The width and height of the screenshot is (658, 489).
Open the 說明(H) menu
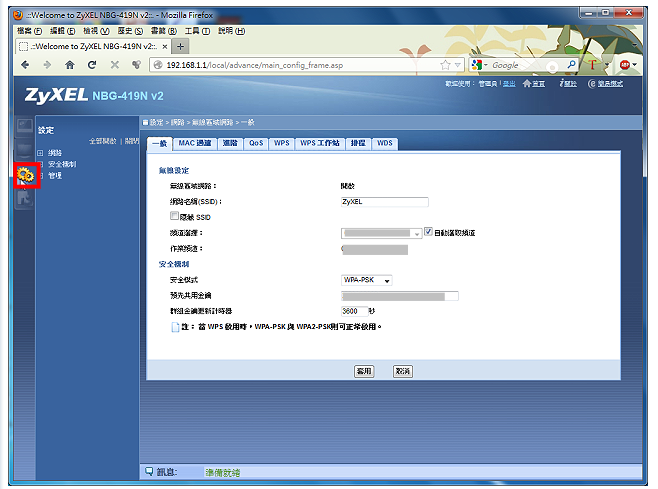pyautogui.click(x=231, y=31)
